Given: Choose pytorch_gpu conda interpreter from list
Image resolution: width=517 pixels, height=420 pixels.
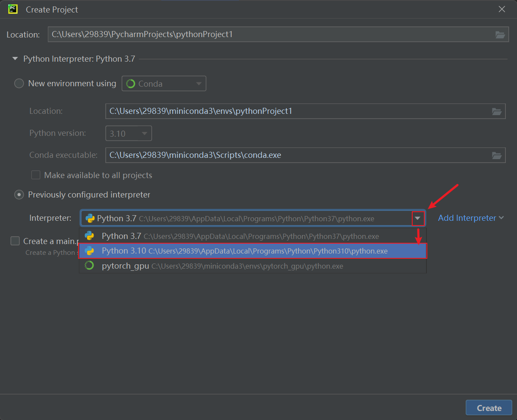Looking at the screenshot, I should 253,266.
